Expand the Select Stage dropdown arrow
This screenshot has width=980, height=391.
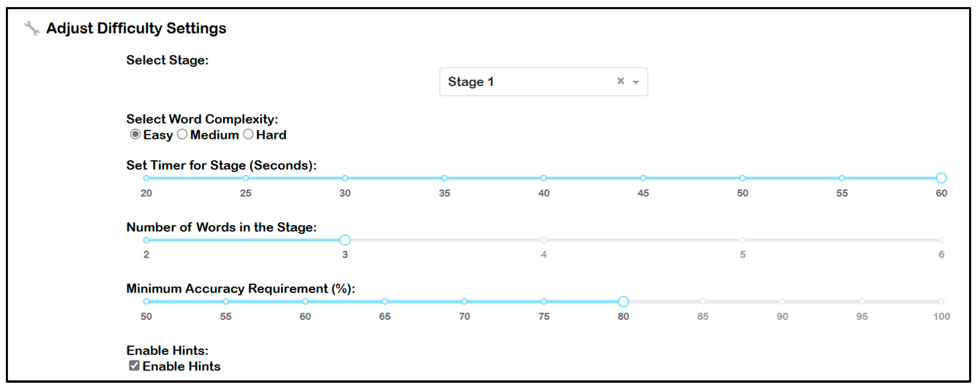pos(635,82)
